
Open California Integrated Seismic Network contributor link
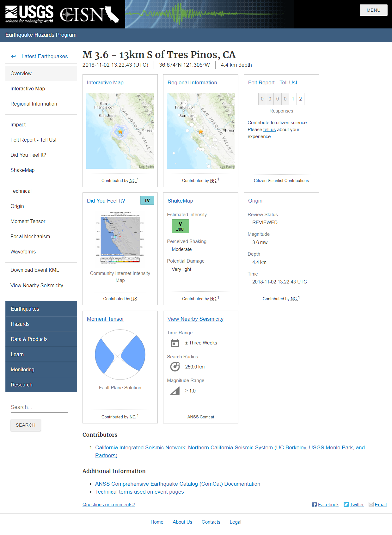pyautogui.click(x=230, y=451)
